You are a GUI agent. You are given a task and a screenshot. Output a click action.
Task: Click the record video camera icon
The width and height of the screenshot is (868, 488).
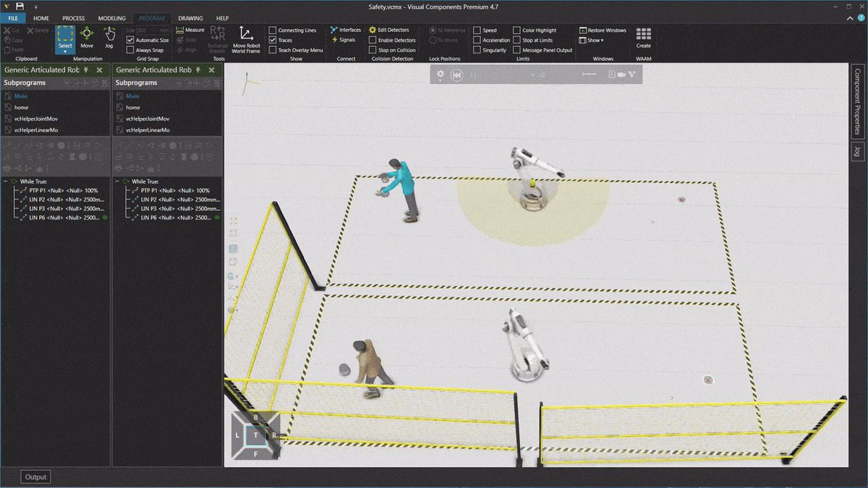pos(621,74)
